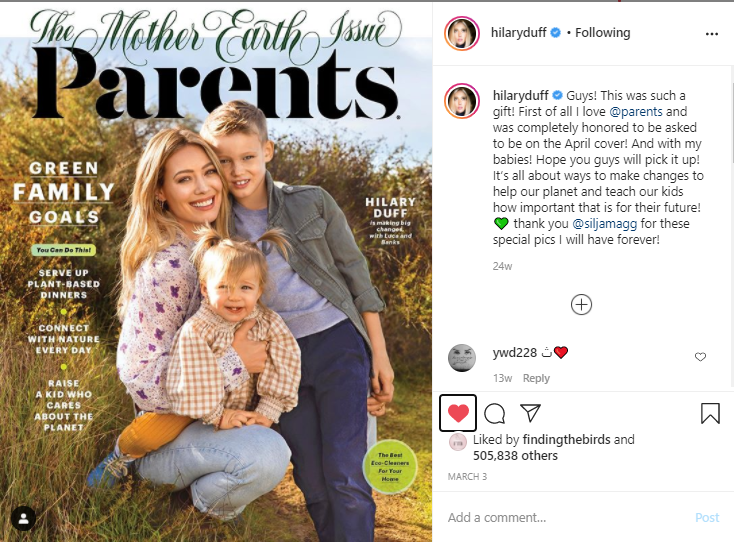Open the @parents mention link
This screenshot has width=734, height=542.
(636, 111)
